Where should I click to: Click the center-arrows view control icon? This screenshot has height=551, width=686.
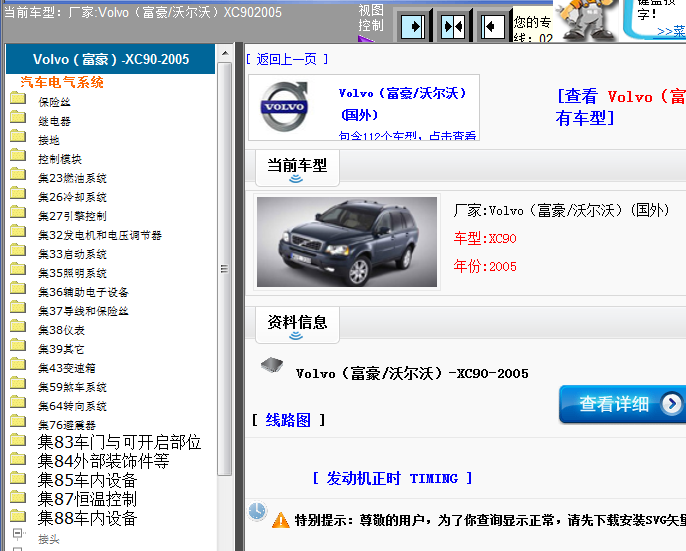tap(453, 27)
